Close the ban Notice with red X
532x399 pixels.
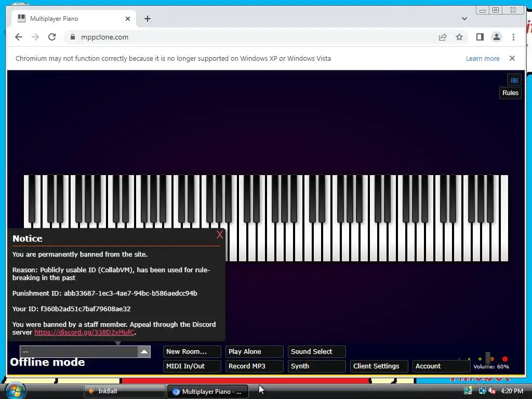click(220, 234)
